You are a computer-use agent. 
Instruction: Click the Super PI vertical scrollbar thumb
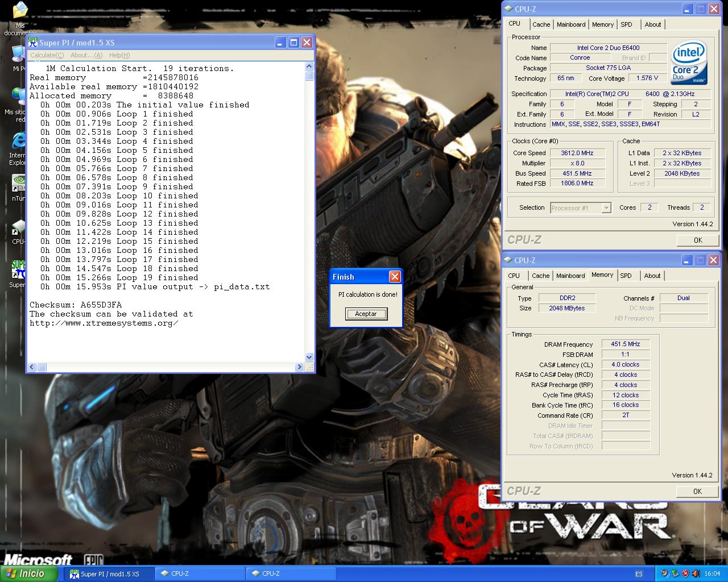(309, 76)
